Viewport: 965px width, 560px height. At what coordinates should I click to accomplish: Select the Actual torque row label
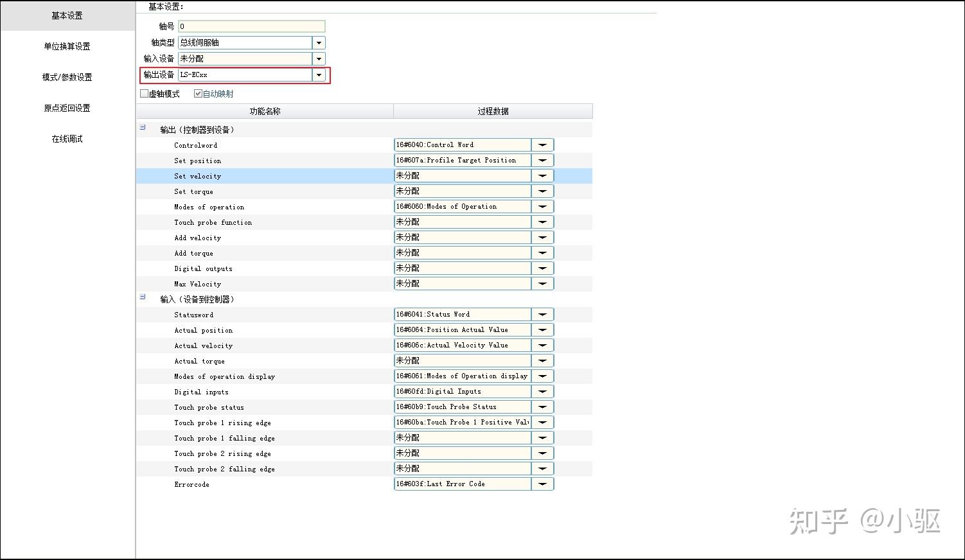(199, 361)
